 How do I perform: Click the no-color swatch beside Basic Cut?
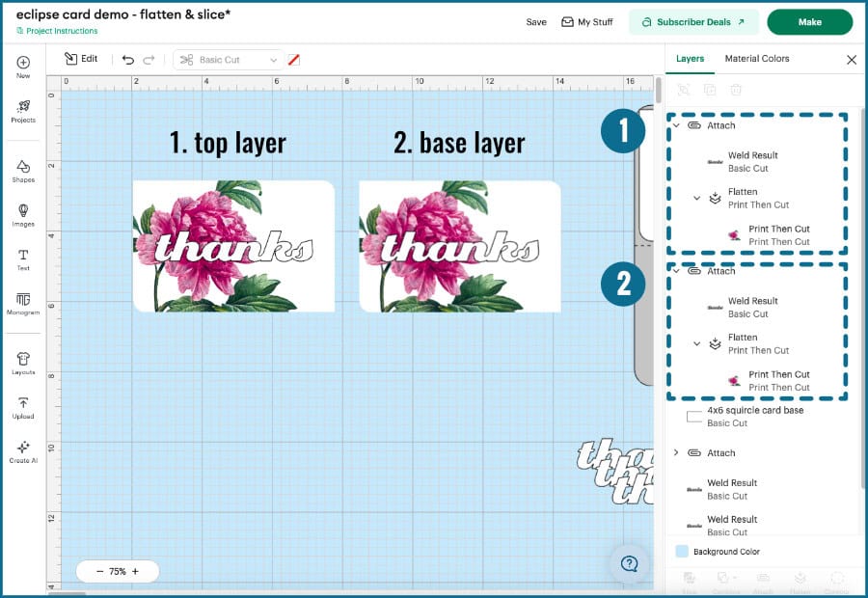[x=294, y=60]
